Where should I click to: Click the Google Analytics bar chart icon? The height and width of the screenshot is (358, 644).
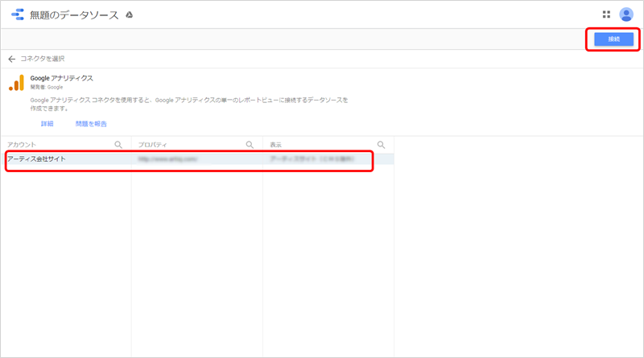click(x=16, y=83)
